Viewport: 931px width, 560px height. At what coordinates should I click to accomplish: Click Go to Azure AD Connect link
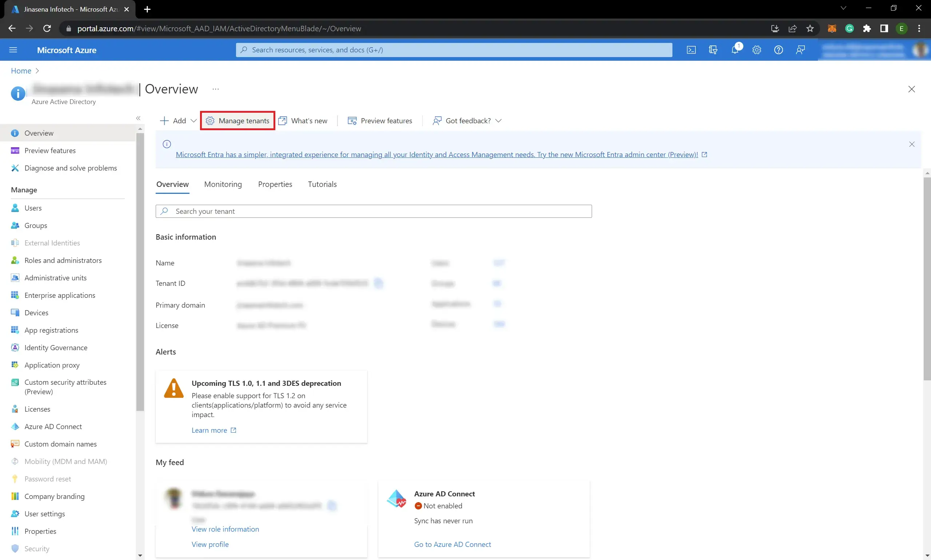452,544
